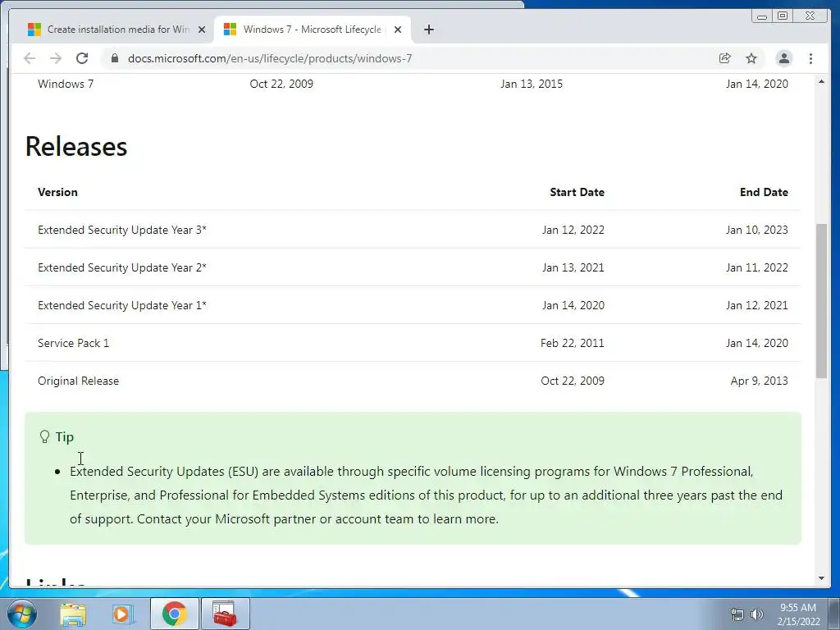
Task: Open Windows Explorer from the taskbar
Action: point(73,614)
